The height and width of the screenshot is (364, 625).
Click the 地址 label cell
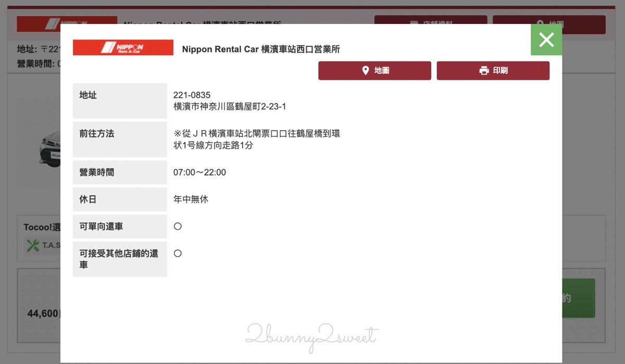pos(120,101)
